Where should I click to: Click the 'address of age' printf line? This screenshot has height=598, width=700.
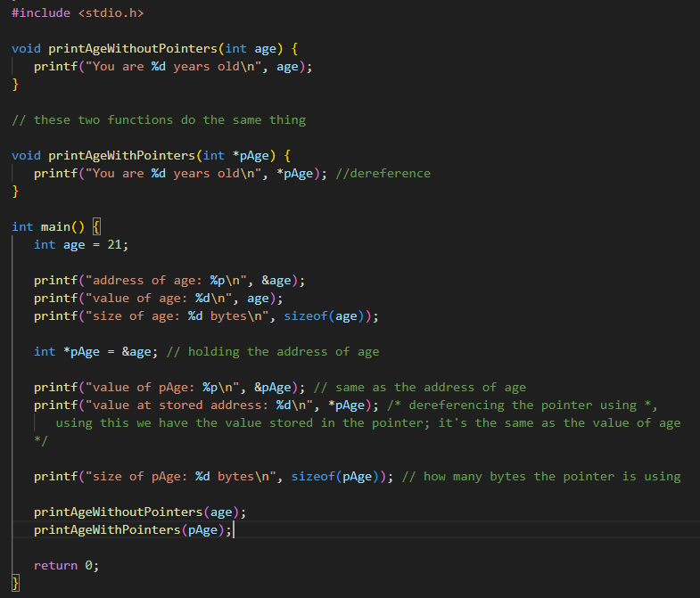[x=169, y=281]
